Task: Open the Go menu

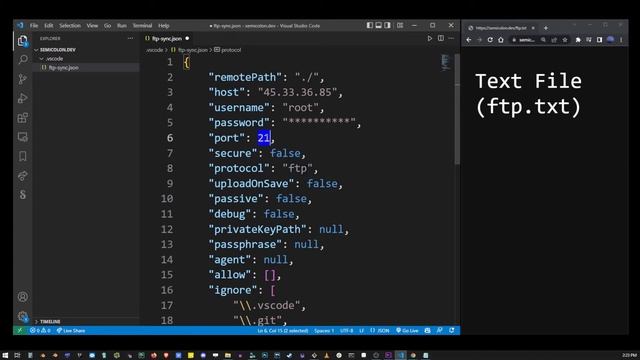Action: point(107,25)
